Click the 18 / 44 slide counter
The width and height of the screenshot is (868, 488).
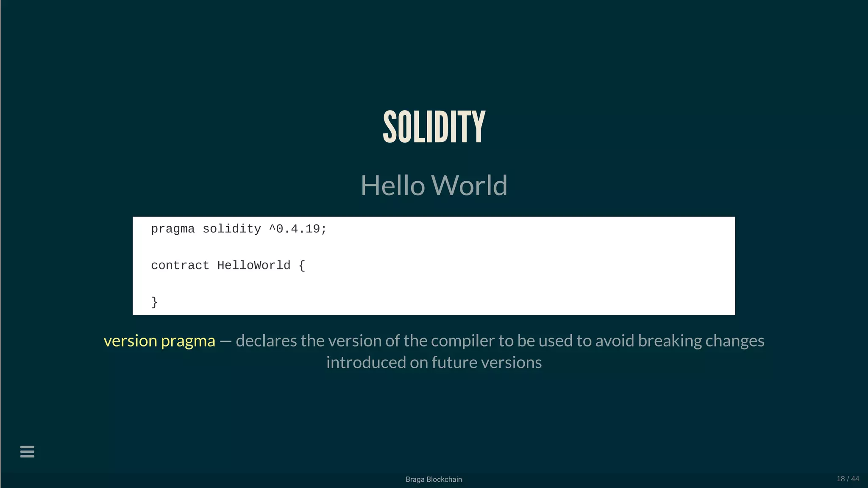click(848, 479)
